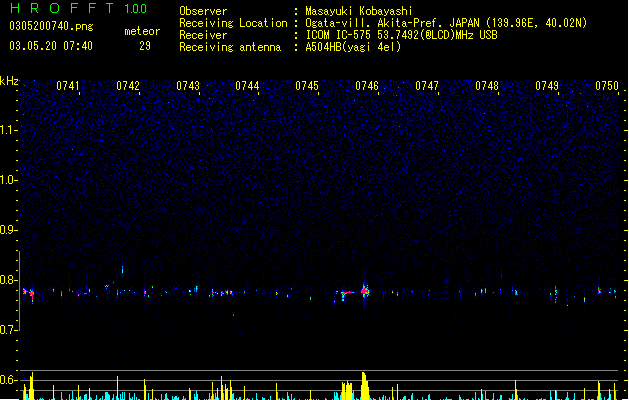
Task: Click the observer name Masayuki Kobayashi
Action: [359, 11]
